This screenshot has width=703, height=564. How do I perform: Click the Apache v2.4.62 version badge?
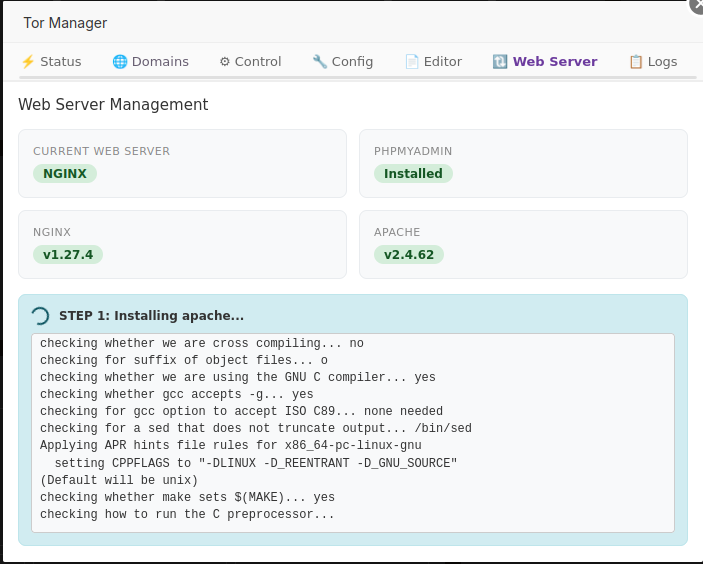click(x=409, y=255)
